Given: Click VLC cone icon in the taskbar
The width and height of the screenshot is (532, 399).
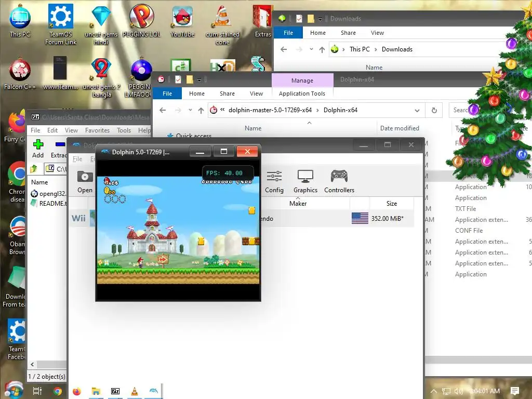Looking at the screenshot, I should pos(135,391).
